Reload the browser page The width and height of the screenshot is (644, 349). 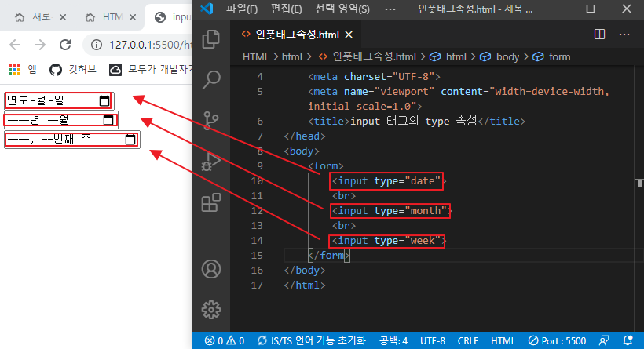pyautogui.click(x=65, y=44)
